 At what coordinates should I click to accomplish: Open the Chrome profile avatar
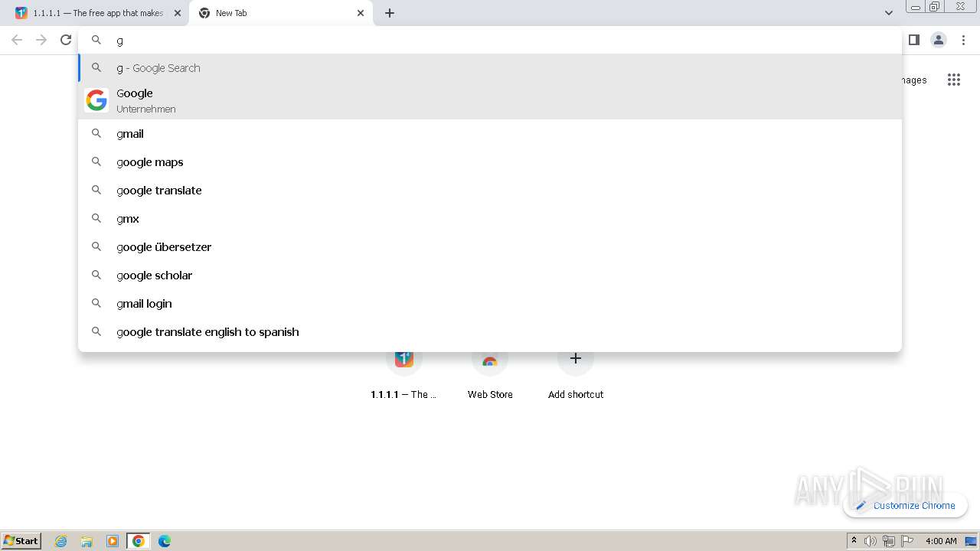[x=939, y=40]
